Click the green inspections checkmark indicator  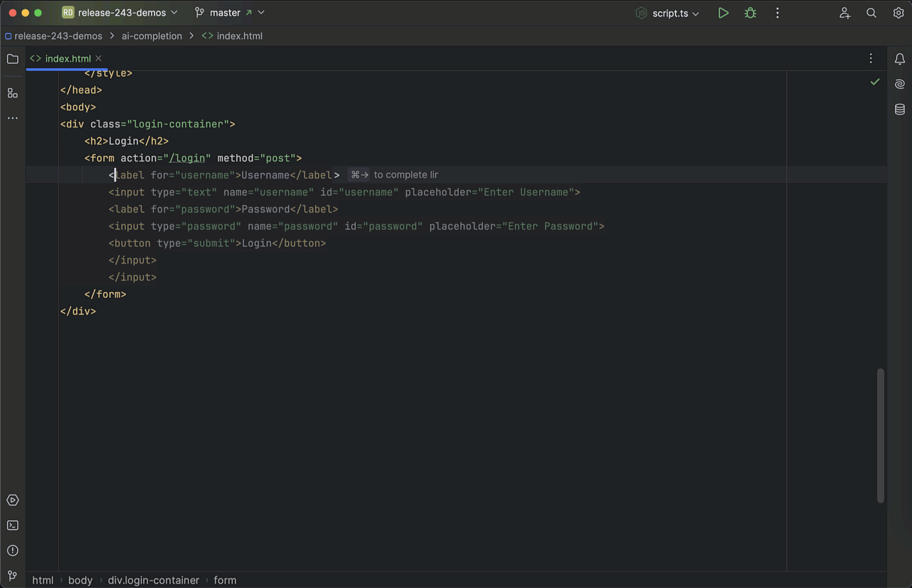[x=875, y=82]
